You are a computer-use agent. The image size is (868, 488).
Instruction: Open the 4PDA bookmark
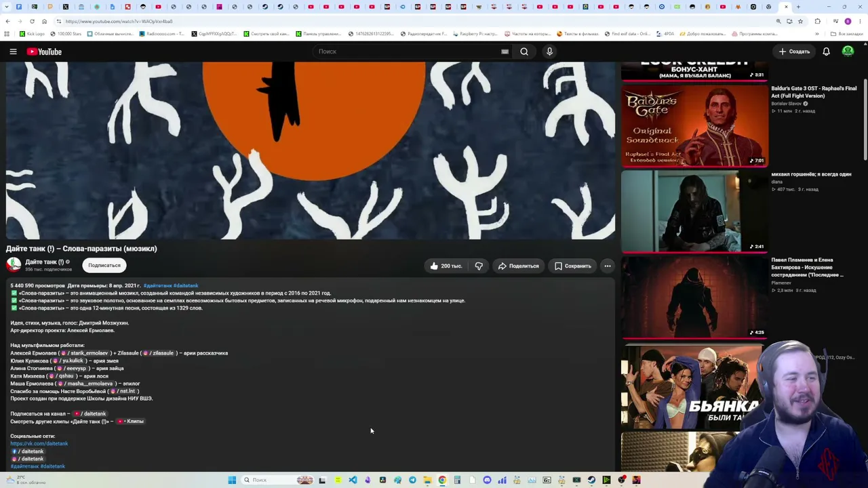(x=666, y=33)
